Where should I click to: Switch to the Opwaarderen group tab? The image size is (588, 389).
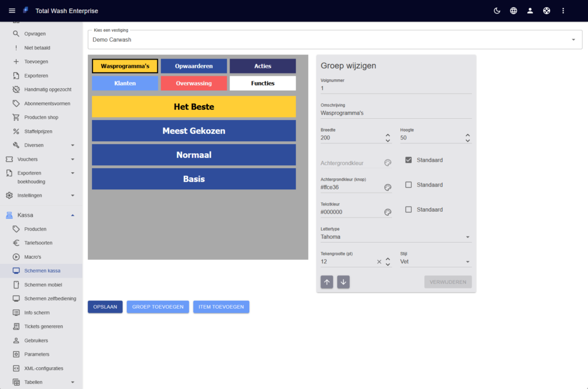[194, 66]
